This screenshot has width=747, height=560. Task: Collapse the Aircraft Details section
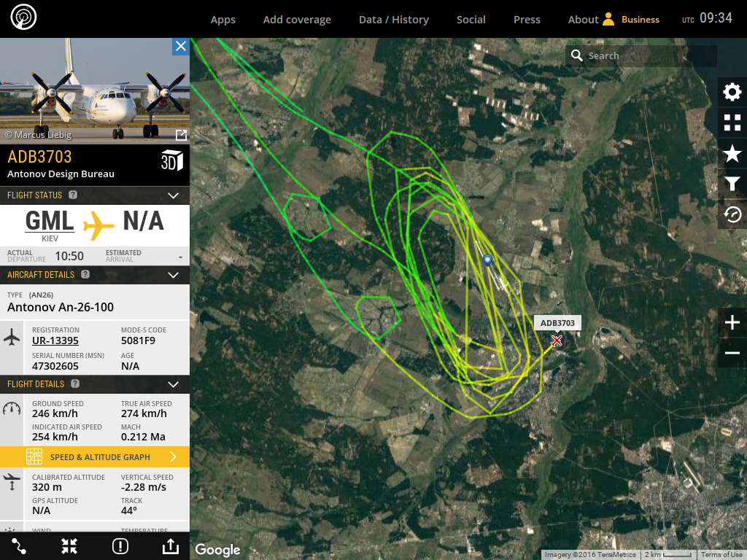coord(174,275)
